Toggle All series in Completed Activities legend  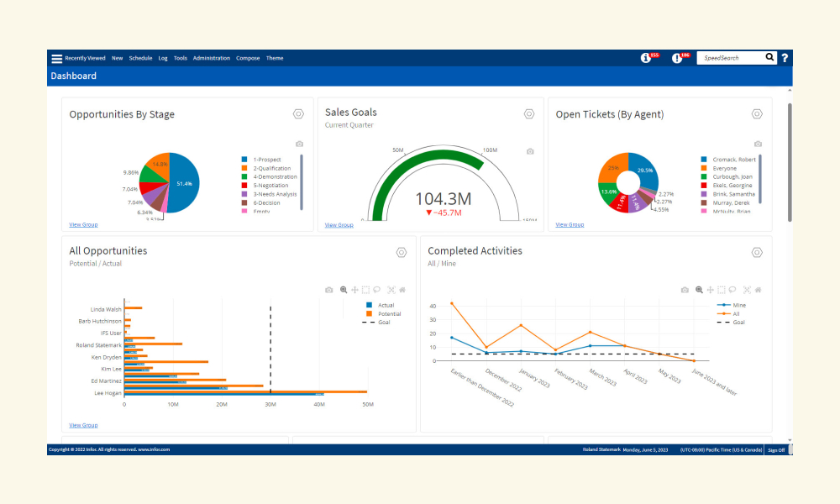(x=728, y=314)
